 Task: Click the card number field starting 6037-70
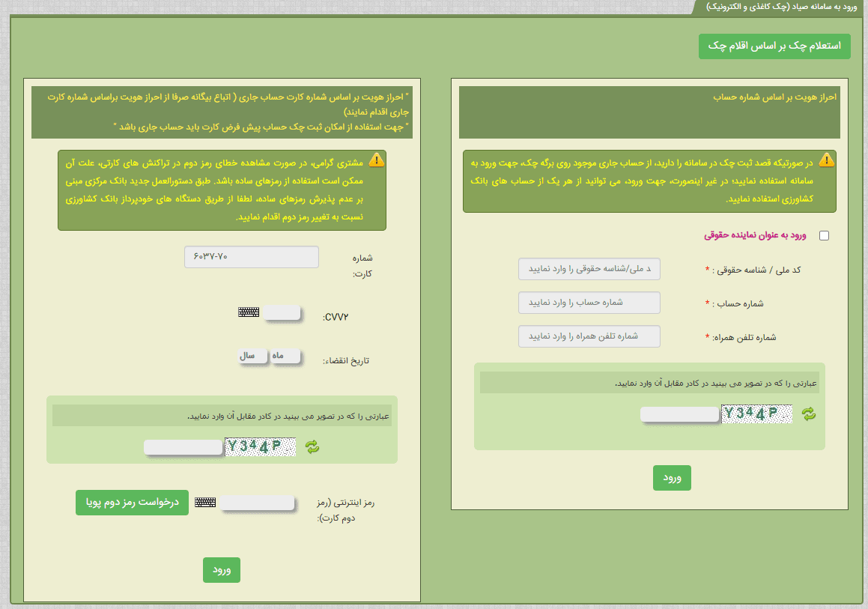[x=251, y=257]
